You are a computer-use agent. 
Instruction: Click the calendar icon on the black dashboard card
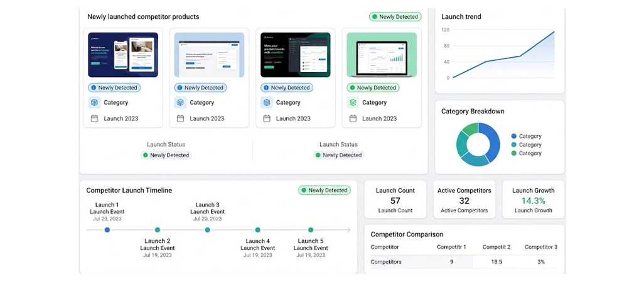pos(267,118)
